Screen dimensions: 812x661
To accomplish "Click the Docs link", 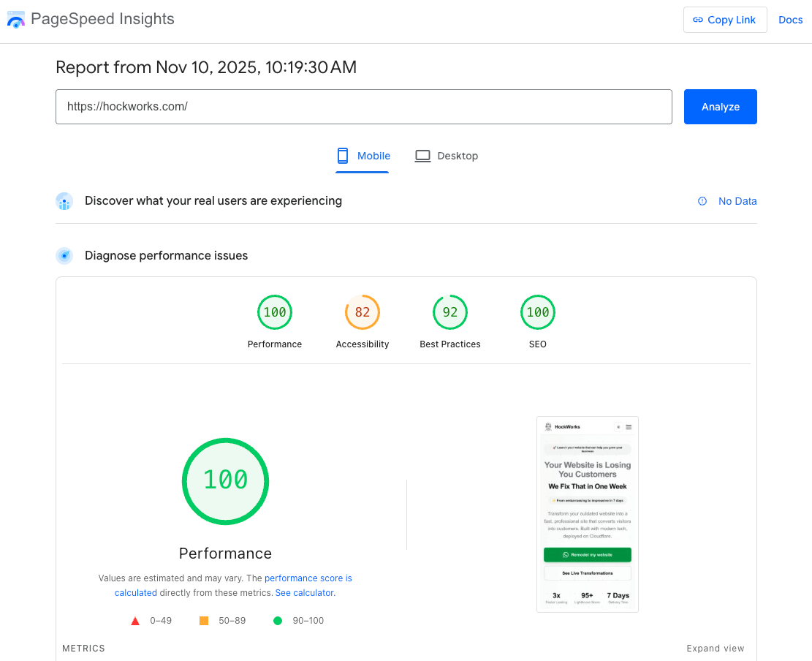I will point(791,20).
